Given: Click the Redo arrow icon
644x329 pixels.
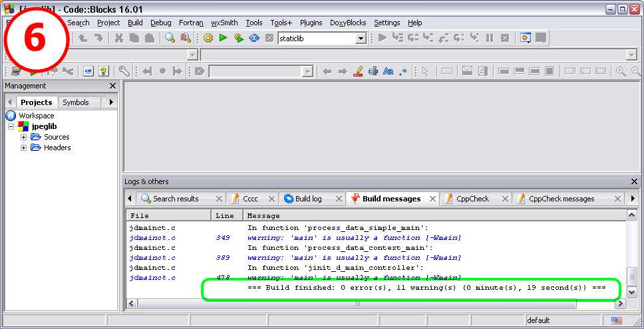Looking at the screenshot, I should (x=98, y=38).
